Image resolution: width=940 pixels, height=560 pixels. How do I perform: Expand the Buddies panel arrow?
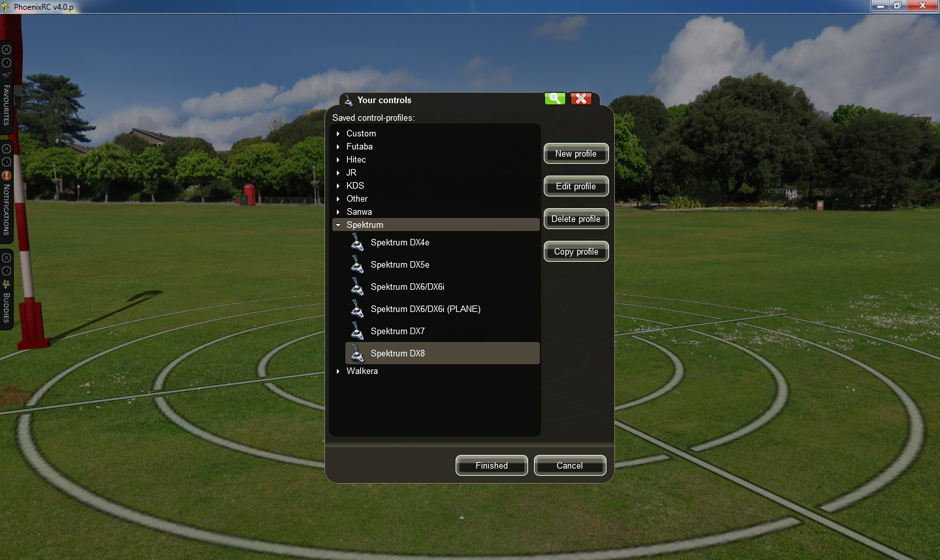pyautogui.click(x=7, y=271)
